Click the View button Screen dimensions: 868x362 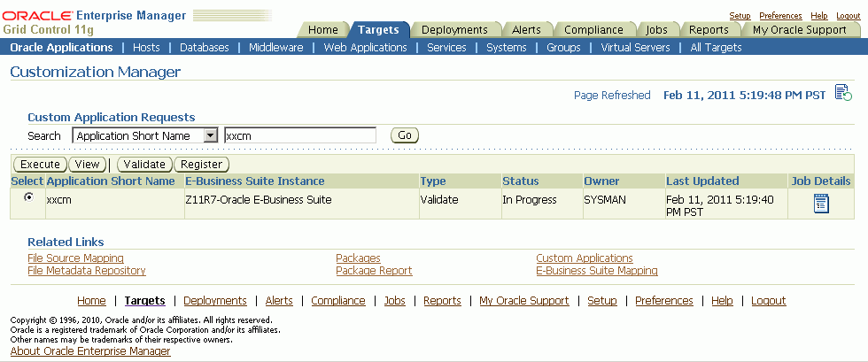pos(87,165)
